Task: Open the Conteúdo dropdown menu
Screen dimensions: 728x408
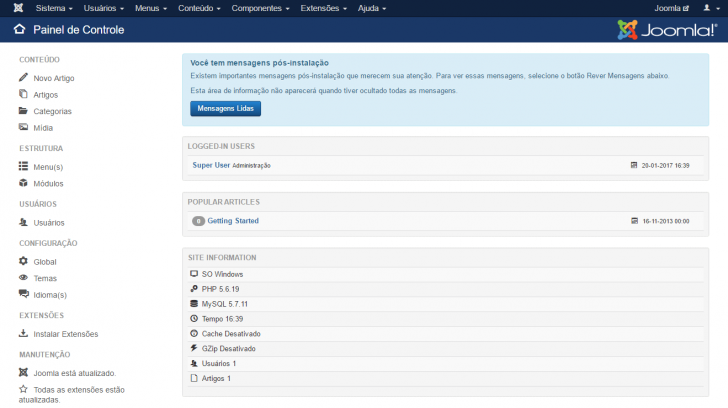Action: (199, 8)
